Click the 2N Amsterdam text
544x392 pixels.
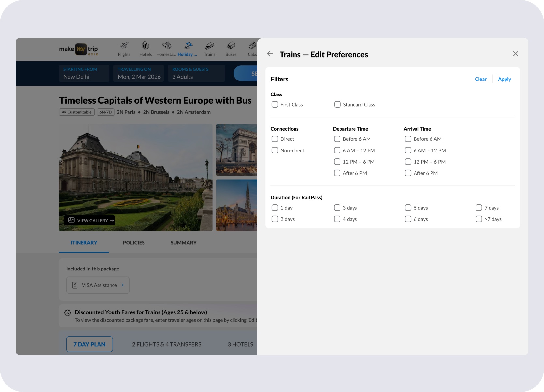pyautogui.click(x=194, y=112)
